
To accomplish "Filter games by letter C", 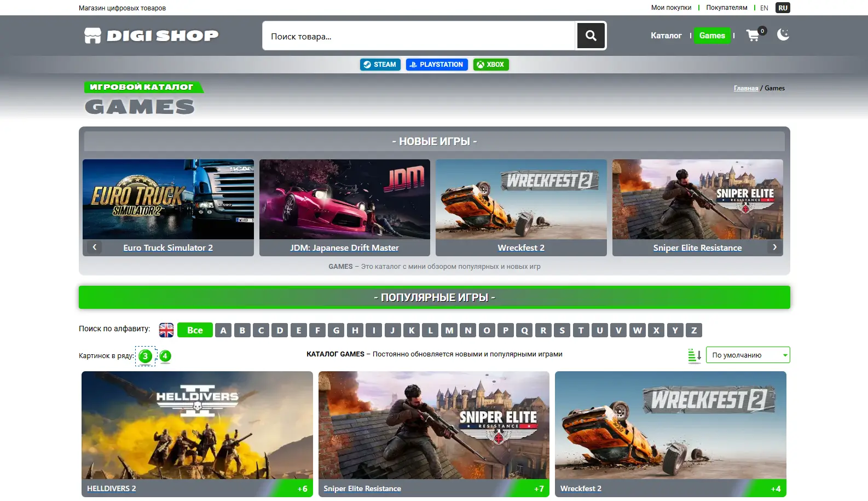I will (x=261, y=330).
